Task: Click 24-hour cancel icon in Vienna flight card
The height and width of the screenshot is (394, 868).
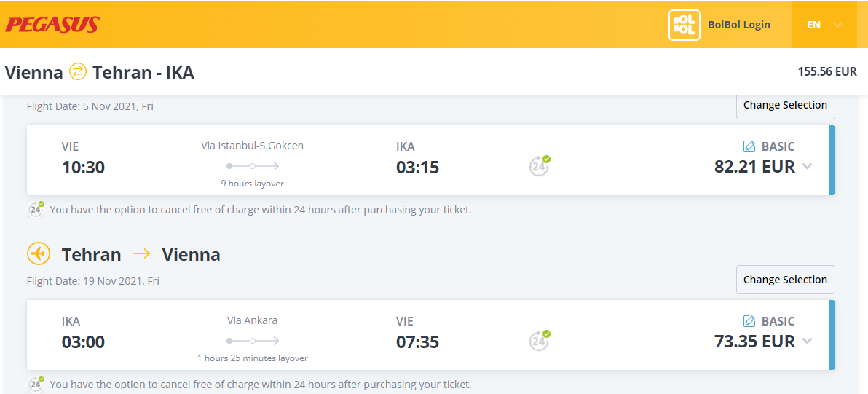Action: pos(540,165)
